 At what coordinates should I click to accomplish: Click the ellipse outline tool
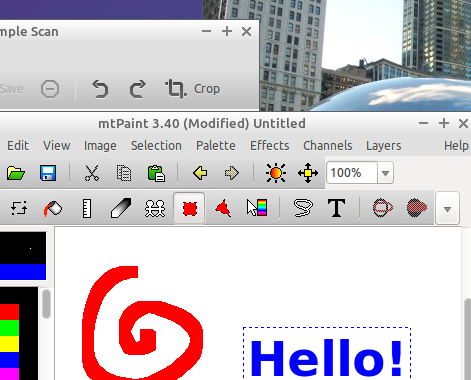click(x=383, y=208)
